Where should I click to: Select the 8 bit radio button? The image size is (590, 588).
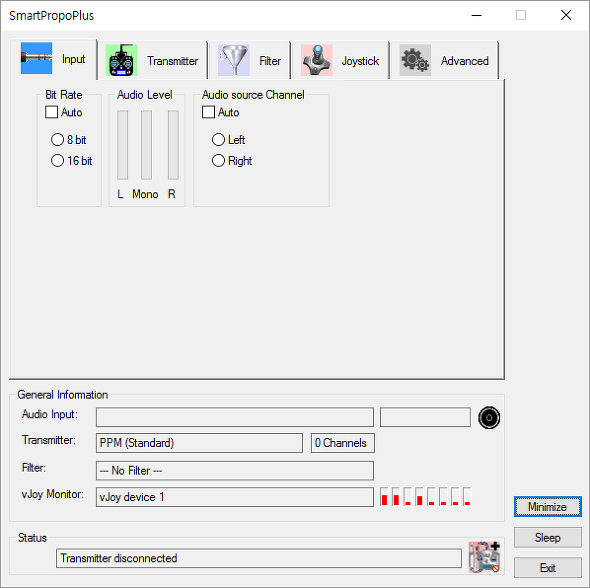point(57,140)
